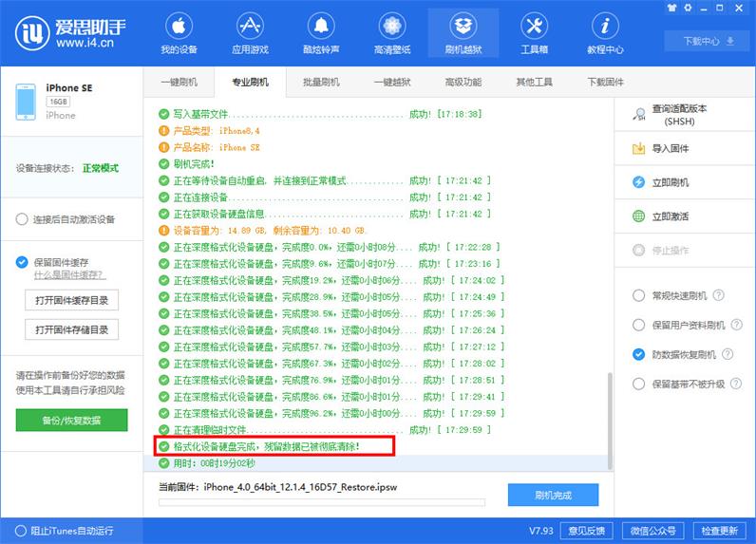Image resolution: width=756 pixels, height=544 pixels.
Task: Open help icon beside 常规快速刷机
Action: [x=718, y=295]
